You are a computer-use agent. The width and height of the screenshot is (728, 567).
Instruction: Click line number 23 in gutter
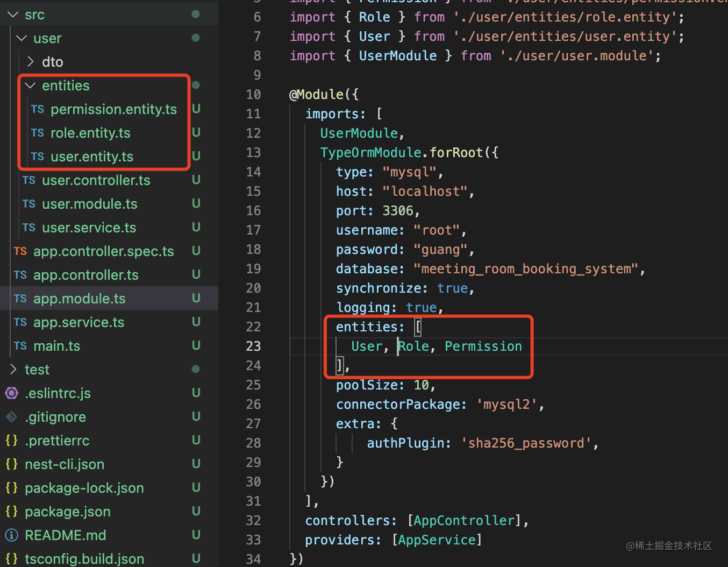(253, 346)
